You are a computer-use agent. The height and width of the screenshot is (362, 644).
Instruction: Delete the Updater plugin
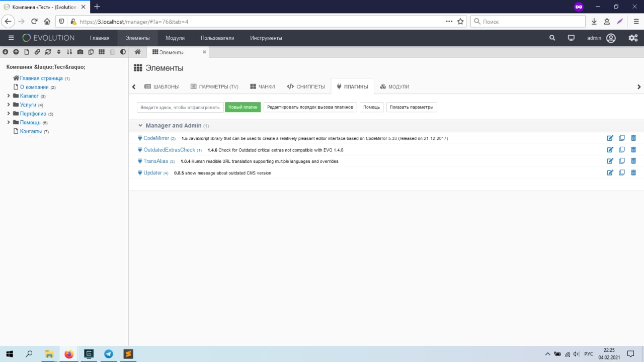point(633,173)
